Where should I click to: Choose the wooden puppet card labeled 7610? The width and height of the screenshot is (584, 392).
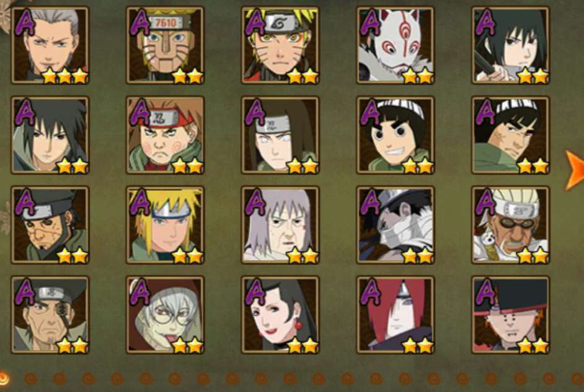pos(165,45)
